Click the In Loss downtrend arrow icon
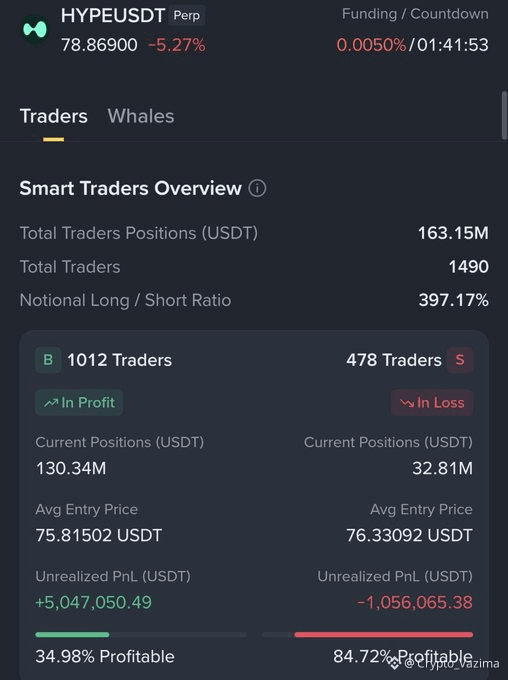Image resolution: width=508 pixels, height=680 pixels. [406, 403]
